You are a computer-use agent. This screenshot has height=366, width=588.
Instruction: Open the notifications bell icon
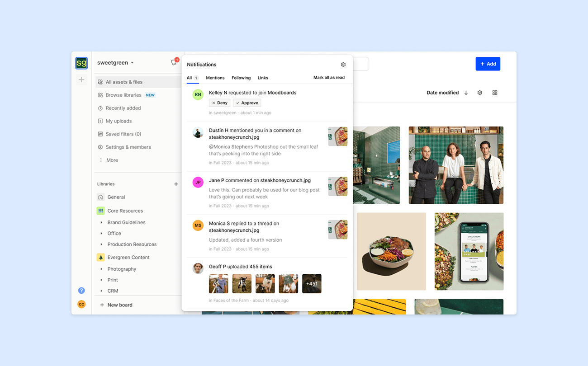174,62
